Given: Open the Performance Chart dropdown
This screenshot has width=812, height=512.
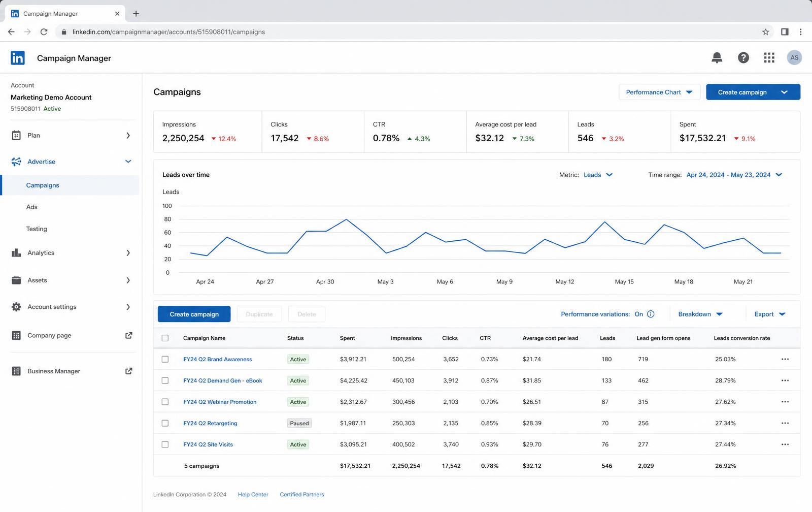Looking at the screenshot, I should tap(659, 92).
